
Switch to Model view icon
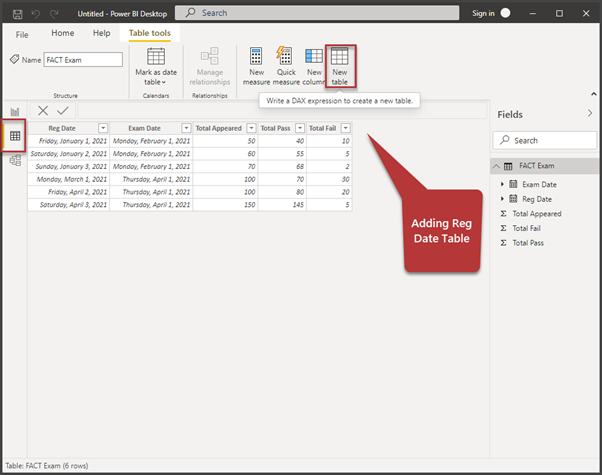click(15, 160)
